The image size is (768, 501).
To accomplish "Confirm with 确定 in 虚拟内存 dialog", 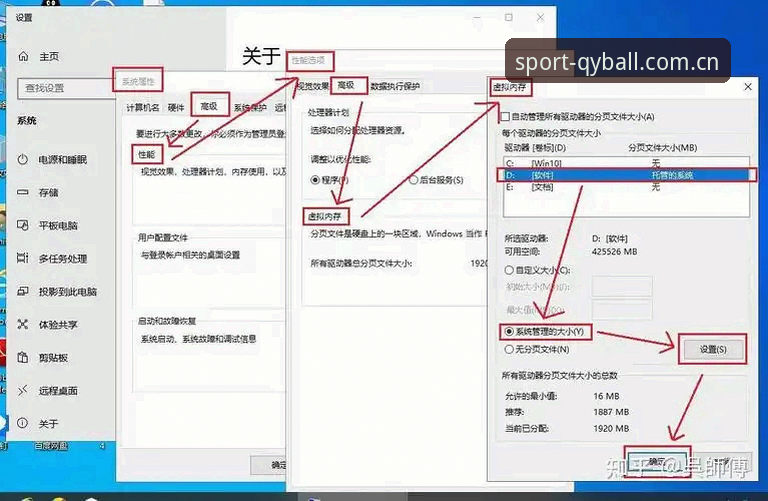I will [657, 462].
